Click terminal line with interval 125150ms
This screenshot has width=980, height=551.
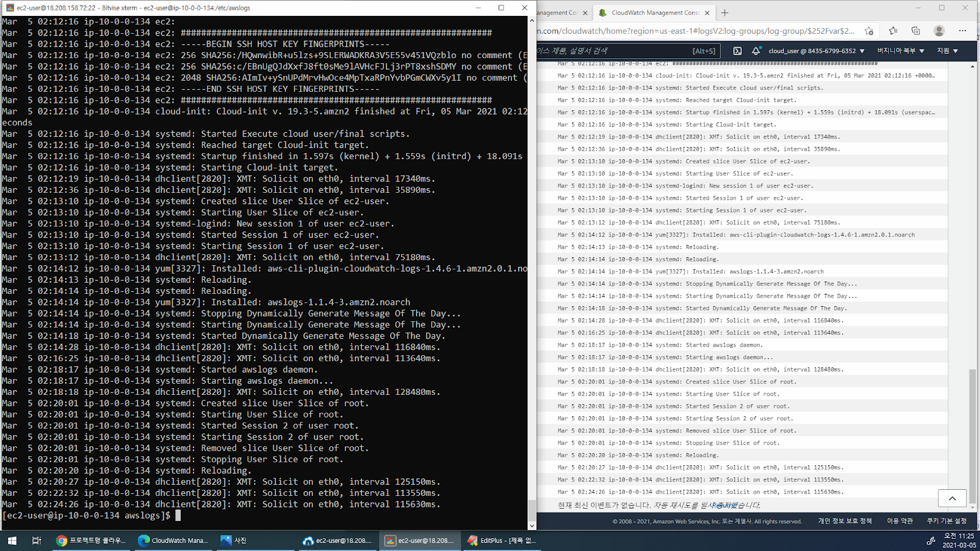pos(221,482)
